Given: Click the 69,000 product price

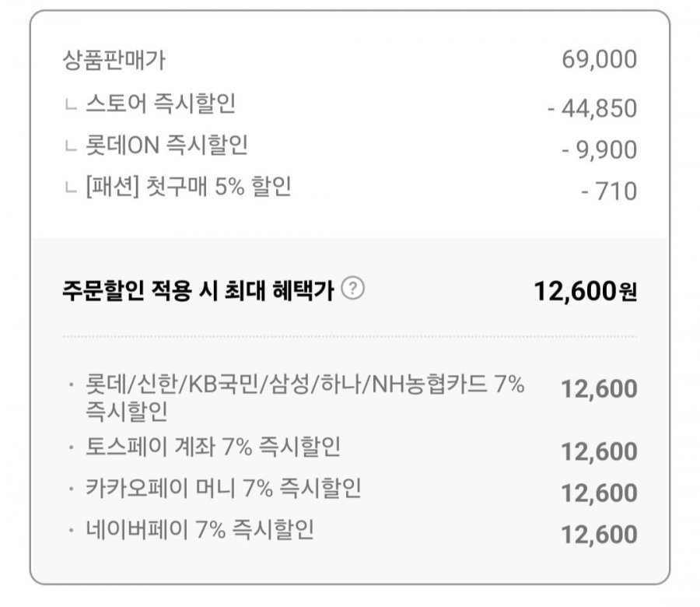Looking at the screenshot, I should coord(599,60).
